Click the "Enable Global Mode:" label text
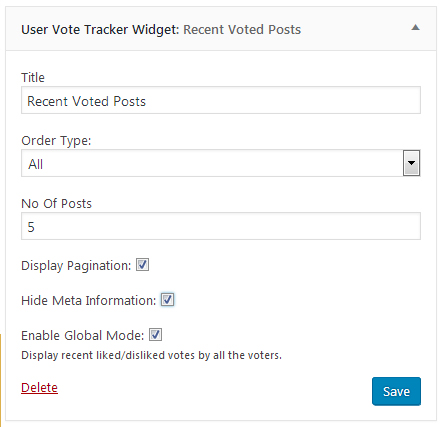The image size is (442, 427). click(82, 335)
